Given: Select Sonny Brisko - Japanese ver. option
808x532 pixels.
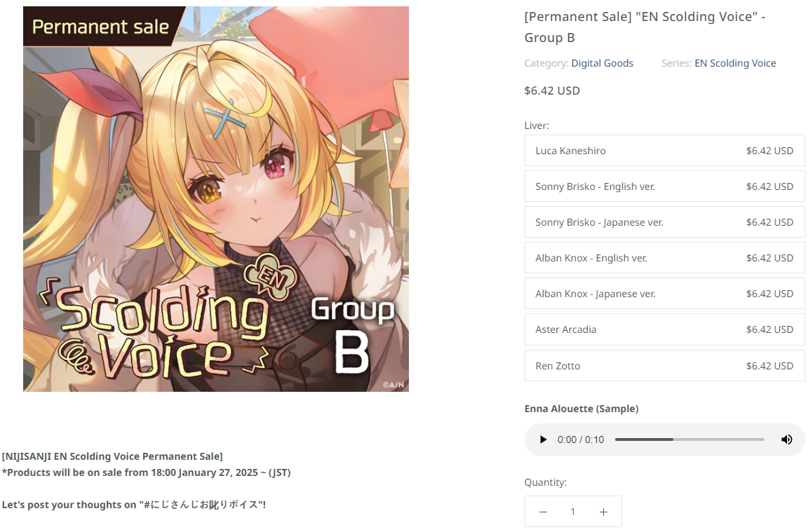Looking at the screenshot, I should point(664,222).
